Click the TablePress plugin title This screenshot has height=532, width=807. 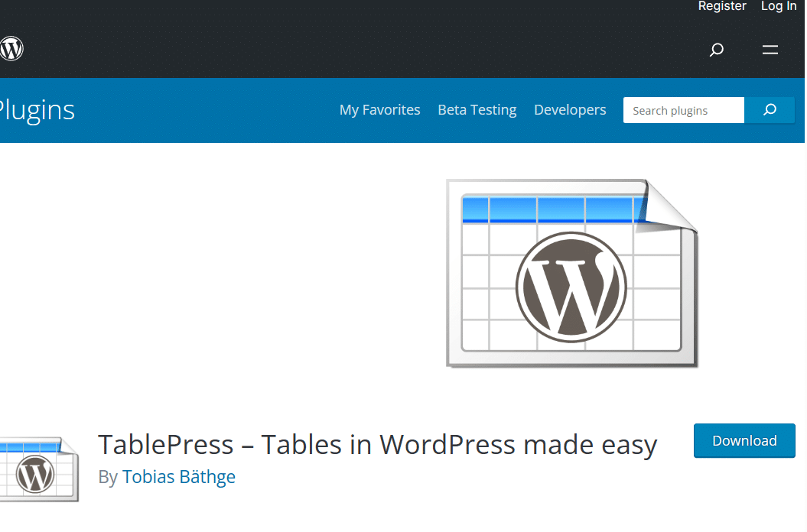tap(377, 444)
